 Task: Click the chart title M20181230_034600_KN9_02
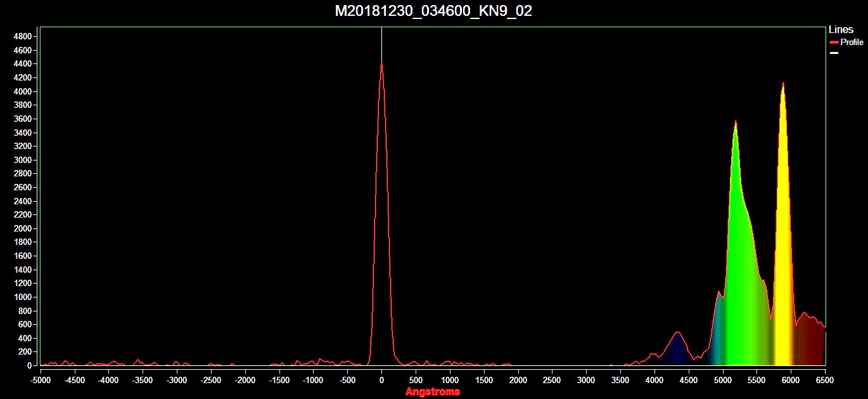pos(433,11)
